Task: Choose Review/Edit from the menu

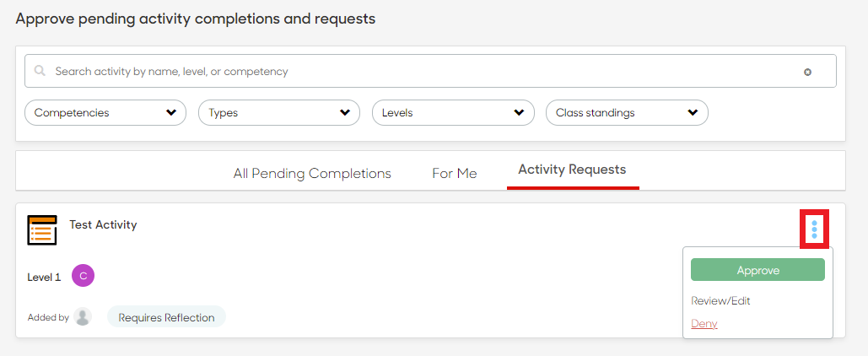Action: (x=720, y=300)
